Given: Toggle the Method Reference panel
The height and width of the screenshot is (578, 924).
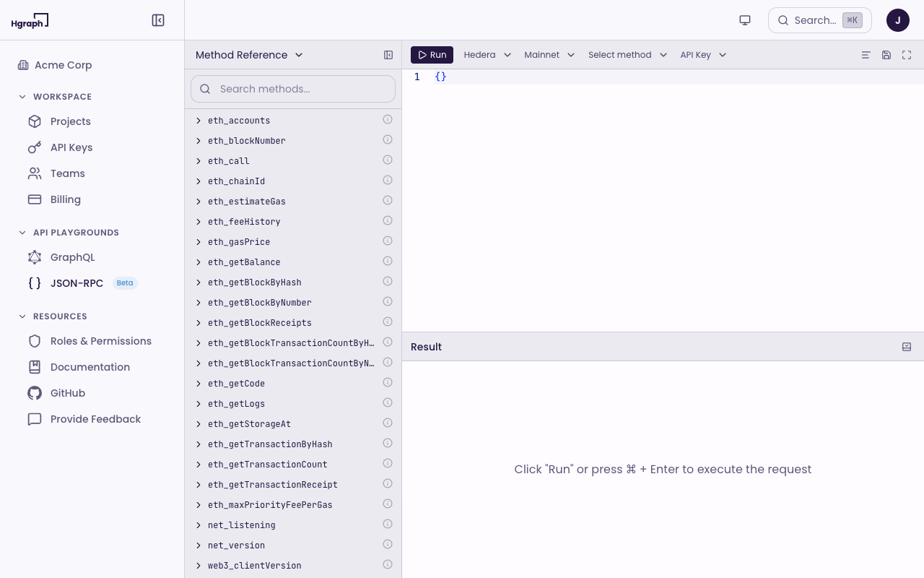Looking at the screenshot, I should pos(388,54).
